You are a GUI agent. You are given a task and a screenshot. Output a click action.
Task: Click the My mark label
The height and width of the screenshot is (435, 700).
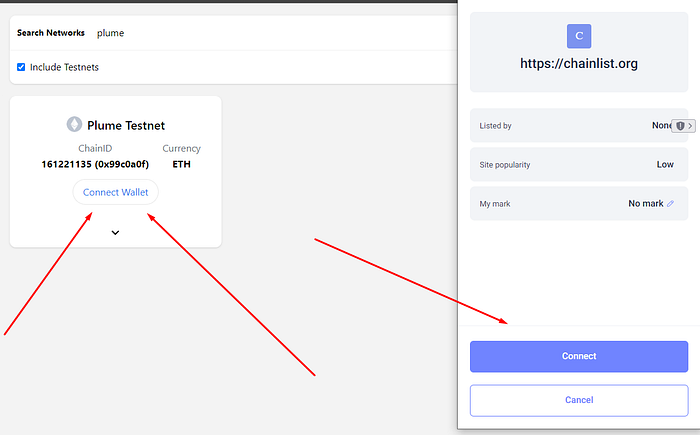point(495,204)
